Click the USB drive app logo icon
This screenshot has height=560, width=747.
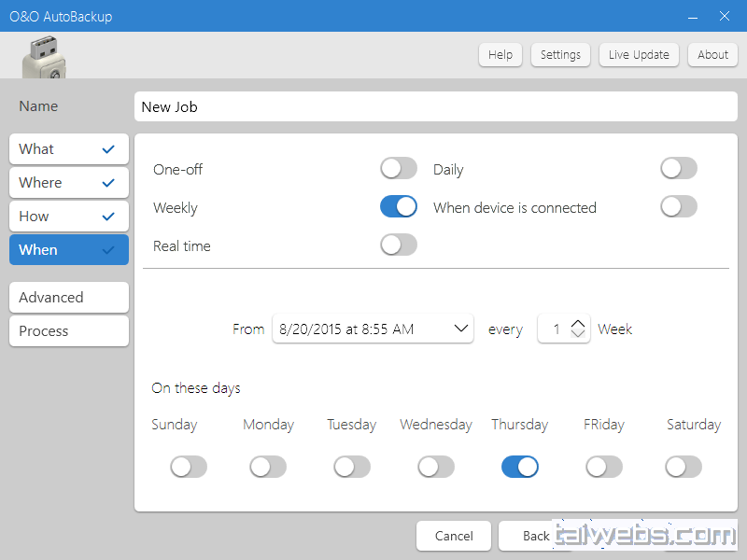(x=44, y=58)
